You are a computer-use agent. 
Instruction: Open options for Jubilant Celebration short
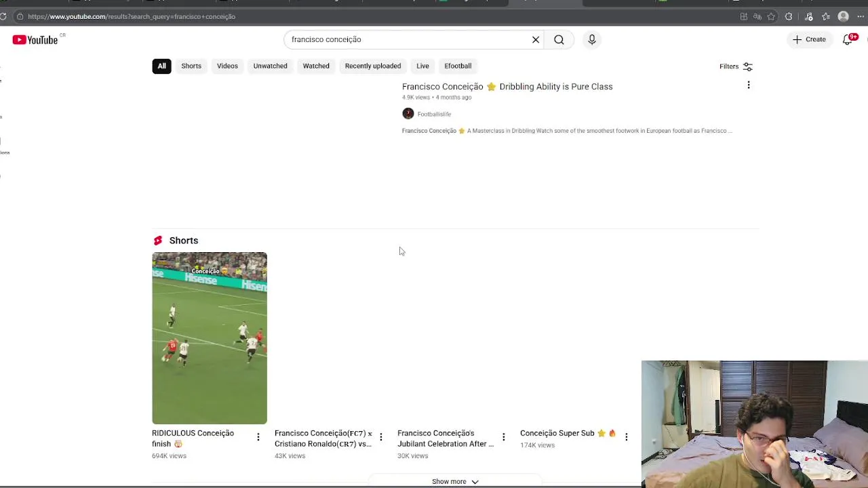pyautogui.click(x=503, y=437)
